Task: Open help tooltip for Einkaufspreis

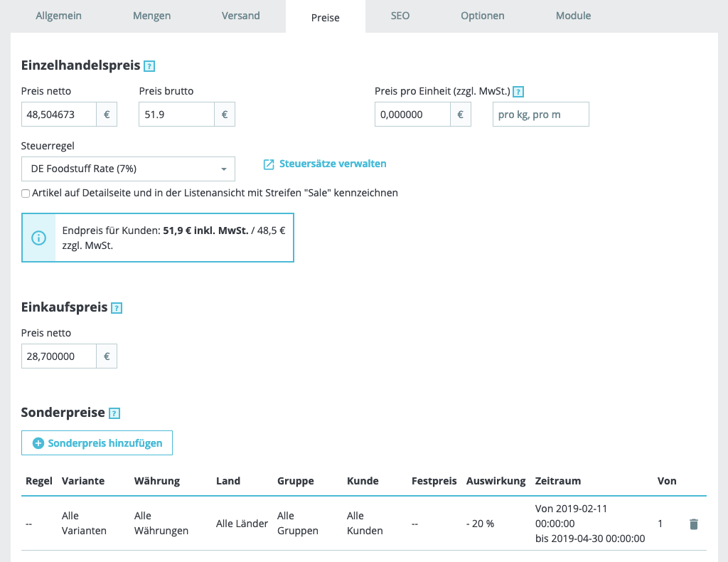Action: [117, 308]
